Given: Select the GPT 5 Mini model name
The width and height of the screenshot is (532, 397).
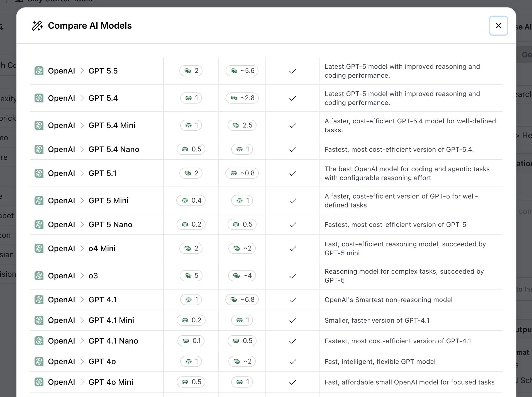Looking at the screenshot, I should (108, 200).
